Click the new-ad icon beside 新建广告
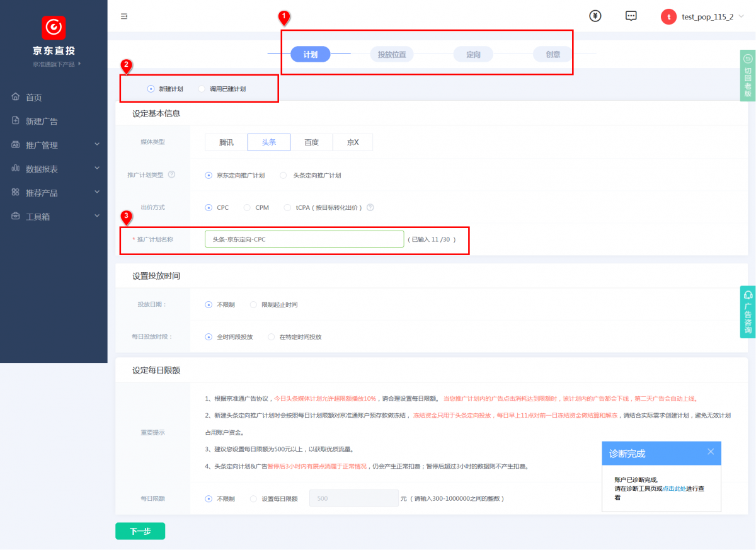The height and width of the screenshot is (550, 756). [16, 121]
